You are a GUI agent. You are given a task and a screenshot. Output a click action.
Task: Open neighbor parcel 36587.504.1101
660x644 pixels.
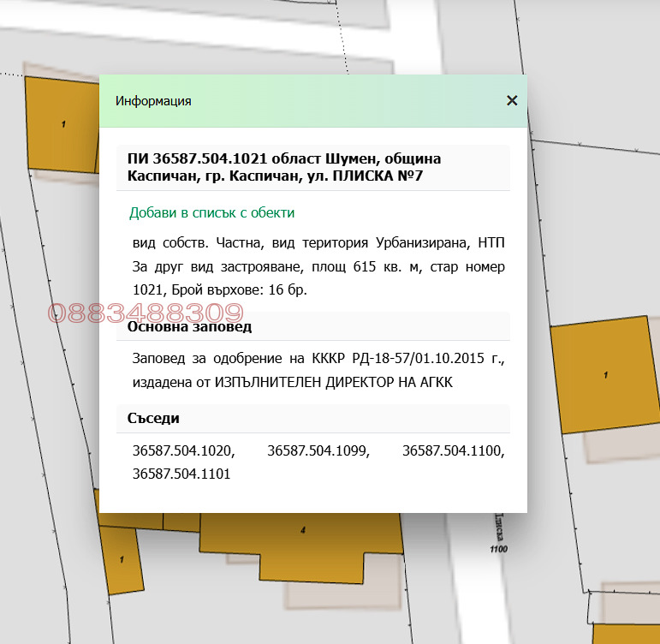click(x=181, y=473)
